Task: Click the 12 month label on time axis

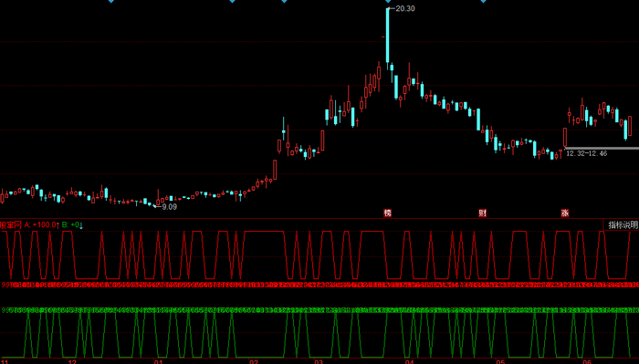Action: click(72, 361)
